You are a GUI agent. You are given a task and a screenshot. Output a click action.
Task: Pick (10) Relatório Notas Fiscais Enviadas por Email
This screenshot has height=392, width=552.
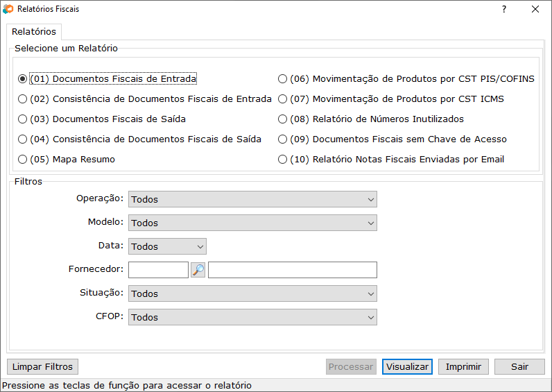[282, 160]
